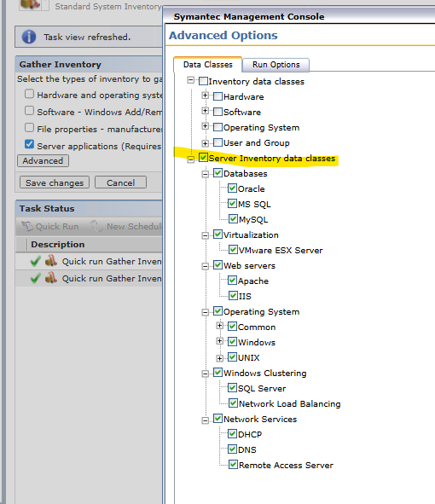Screen dimensions: 435x504
Task: Uncheck the Apache checkbox
Action: coord(233,281)
